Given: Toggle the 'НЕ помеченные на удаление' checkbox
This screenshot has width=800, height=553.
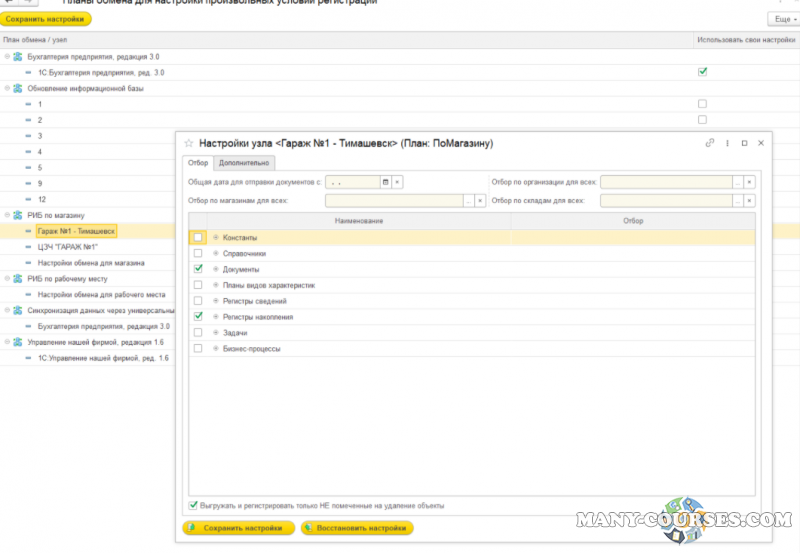Looking at the screenshot, I should point(193,505).
